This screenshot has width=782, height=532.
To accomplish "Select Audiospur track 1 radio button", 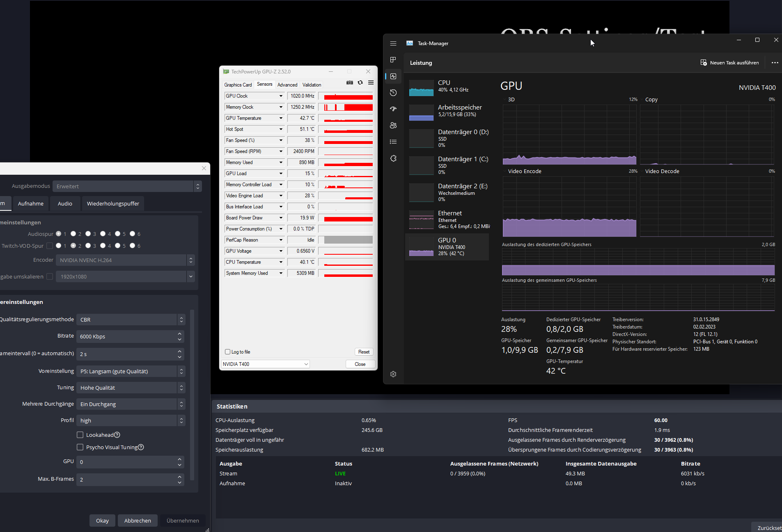I will 59,234.
